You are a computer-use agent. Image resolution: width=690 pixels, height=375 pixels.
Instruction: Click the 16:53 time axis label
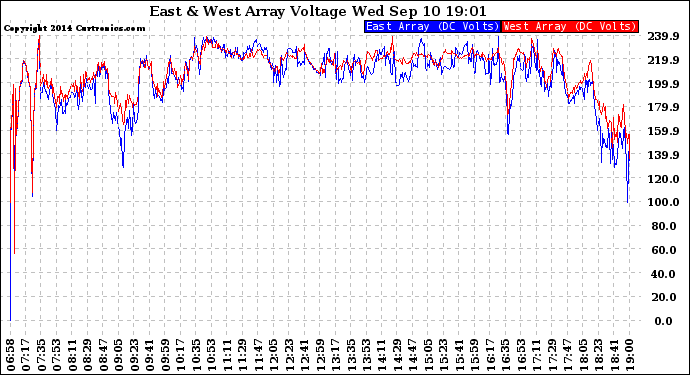[521, 355]
